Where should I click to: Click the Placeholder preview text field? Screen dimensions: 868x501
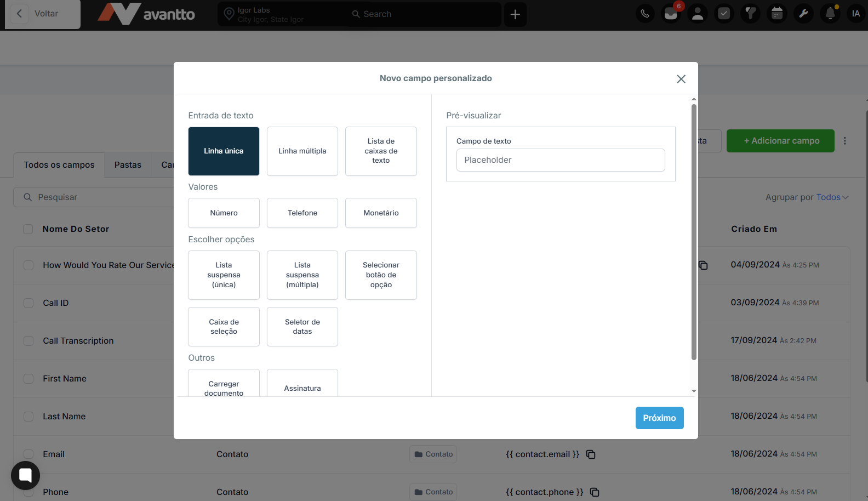tap(561, 160)
